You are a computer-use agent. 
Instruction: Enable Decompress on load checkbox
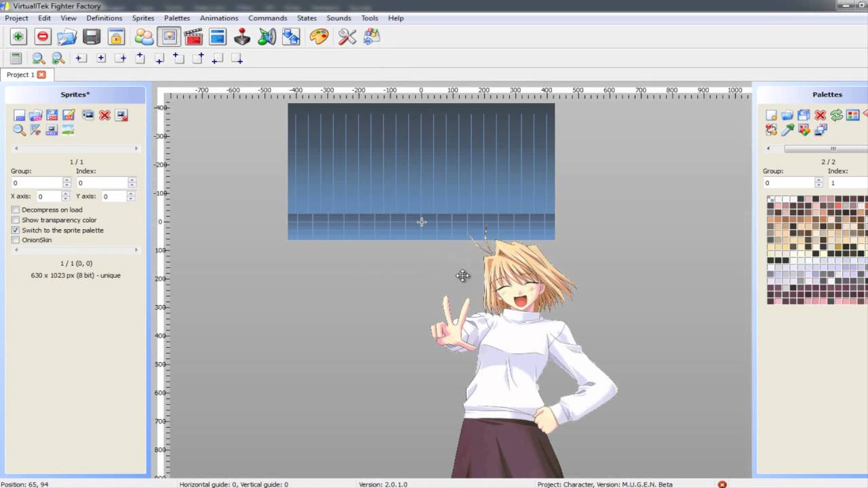coord(16,210)
